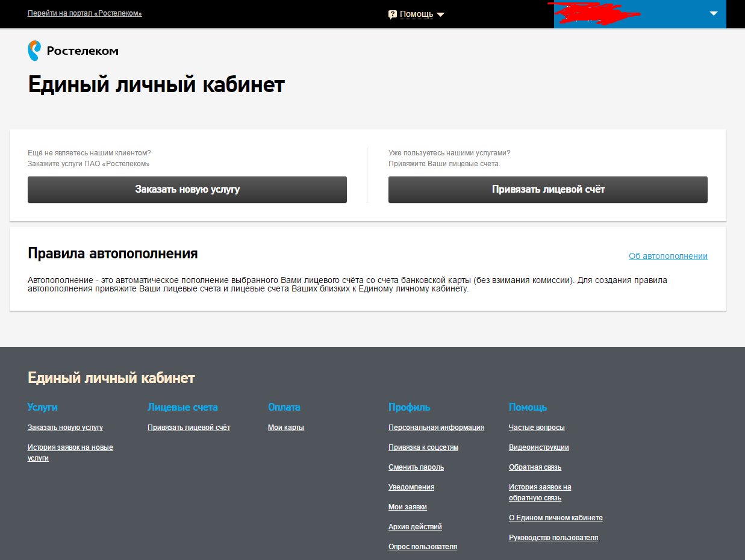This screenshot has width=745, height=560.
Task: Open the Об автопополнении link
Action: 668,256
